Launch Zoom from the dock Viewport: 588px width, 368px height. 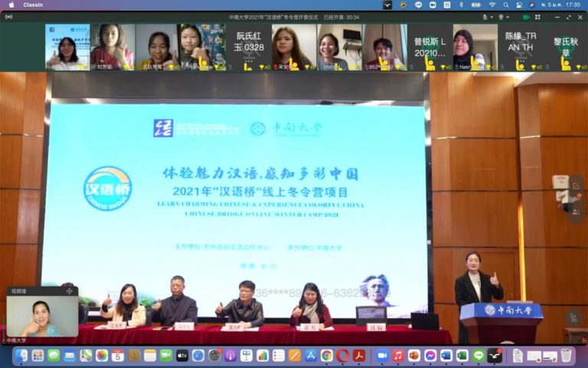point(382,355)
